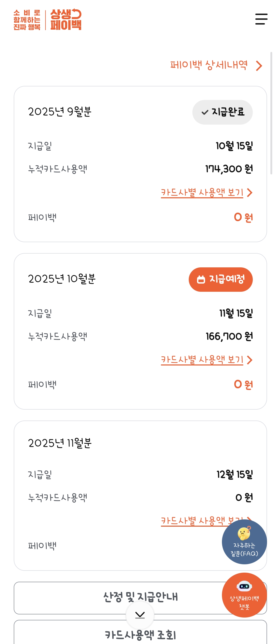Click the 2025년 10월분 card heading
Screen dimensions: 280x644
point(62,279)
